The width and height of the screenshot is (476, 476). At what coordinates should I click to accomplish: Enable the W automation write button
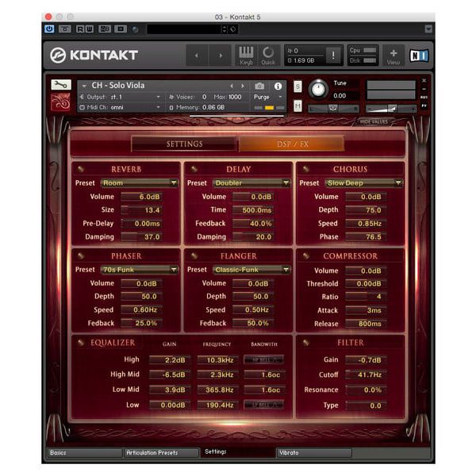[x=89, y=29]
